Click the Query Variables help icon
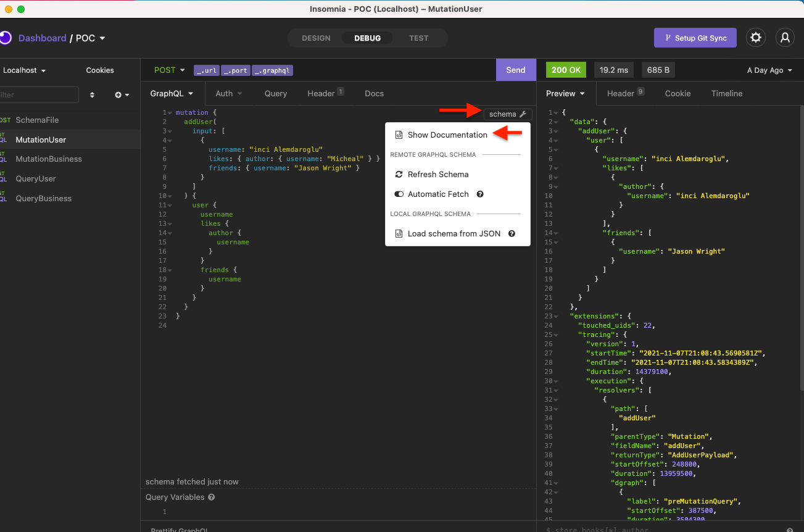 (212, 497)
